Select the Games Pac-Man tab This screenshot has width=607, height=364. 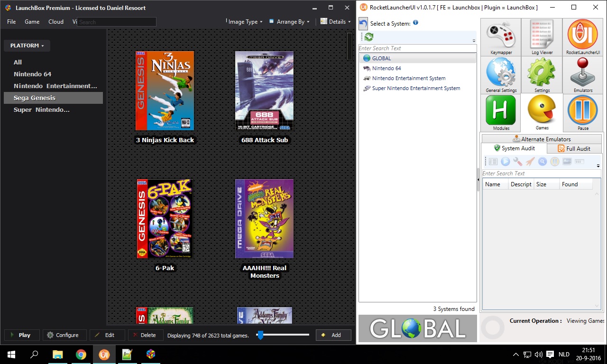[542, 113]
